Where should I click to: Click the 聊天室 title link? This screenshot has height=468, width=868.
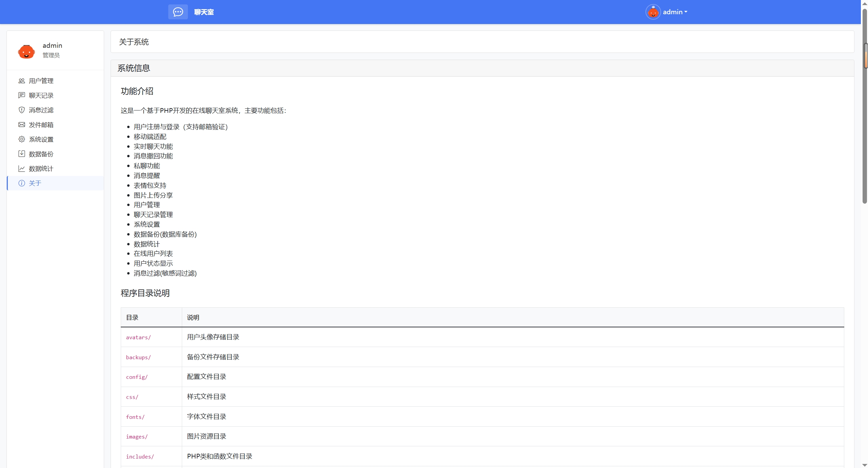(204, 12)
